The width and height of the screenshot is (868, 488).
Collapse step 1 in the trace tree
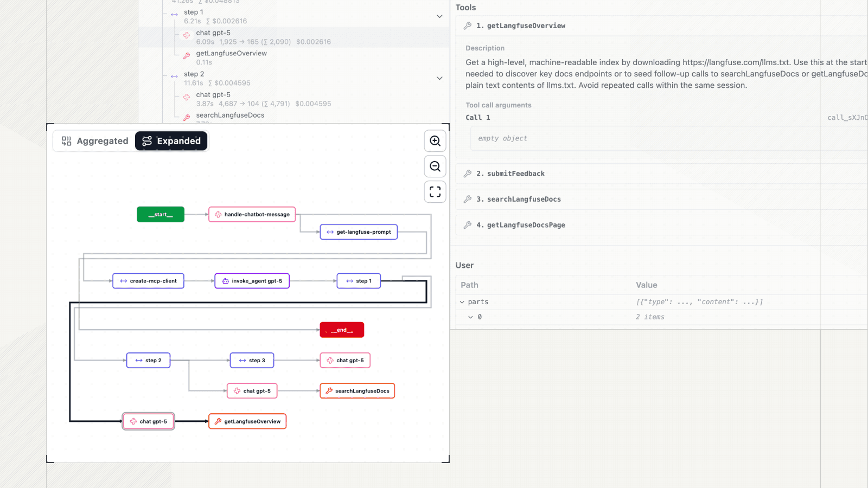pyautogui.click(x=439, y=16)
